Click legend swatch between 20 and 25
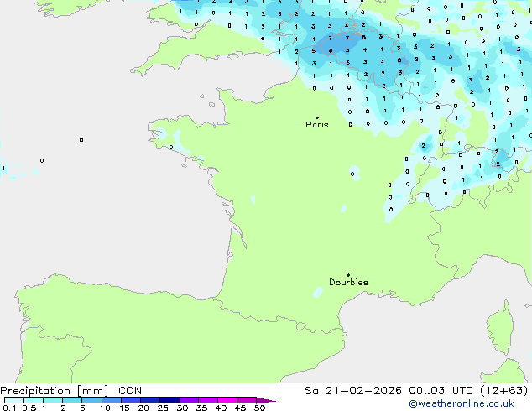The width and height of the screenshot is (532, 411). coord(149,400)
